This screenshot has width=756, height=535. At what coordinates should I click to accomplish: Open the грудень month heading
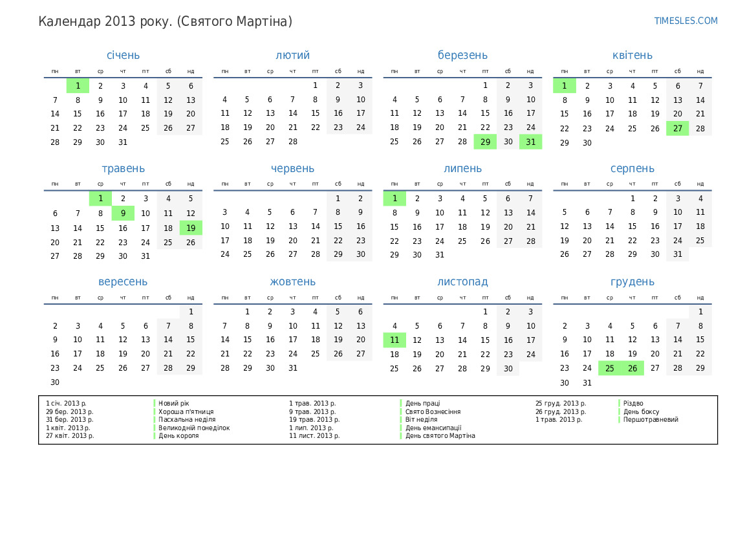632,282
